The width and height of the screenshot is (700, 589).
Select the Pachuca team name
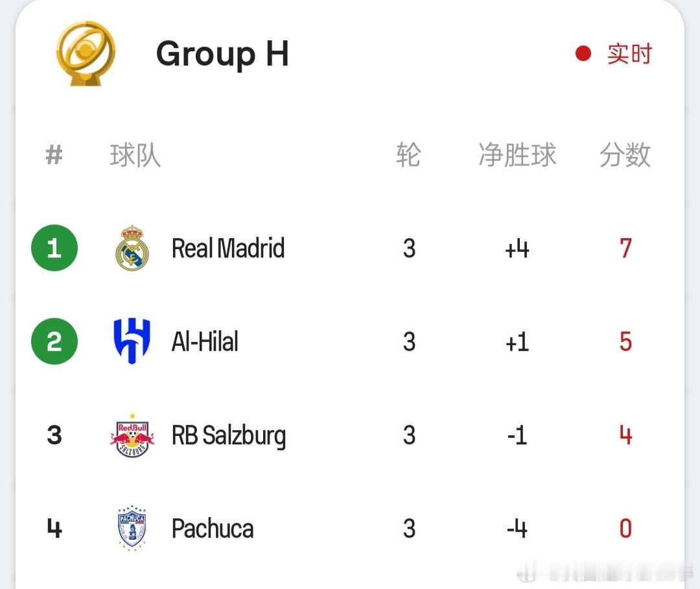click(x=213, y=529)
